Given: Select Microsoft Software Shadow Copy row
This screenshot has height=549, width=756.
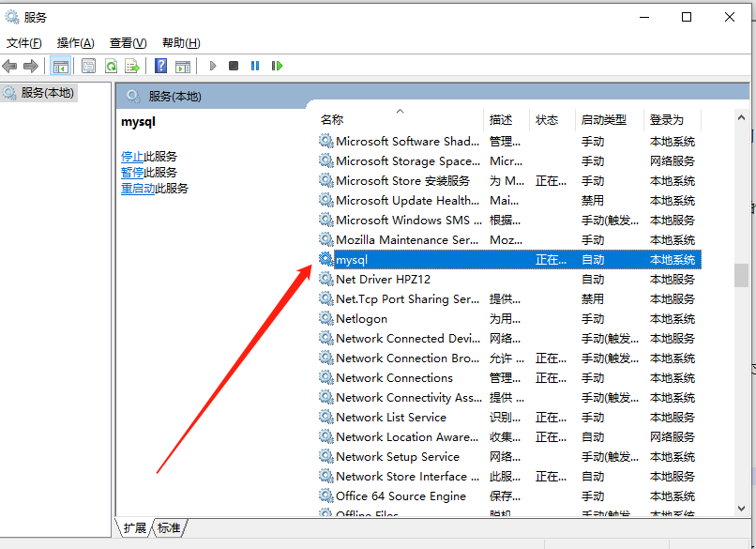Looking at the screenshot, I should point(509,142).
